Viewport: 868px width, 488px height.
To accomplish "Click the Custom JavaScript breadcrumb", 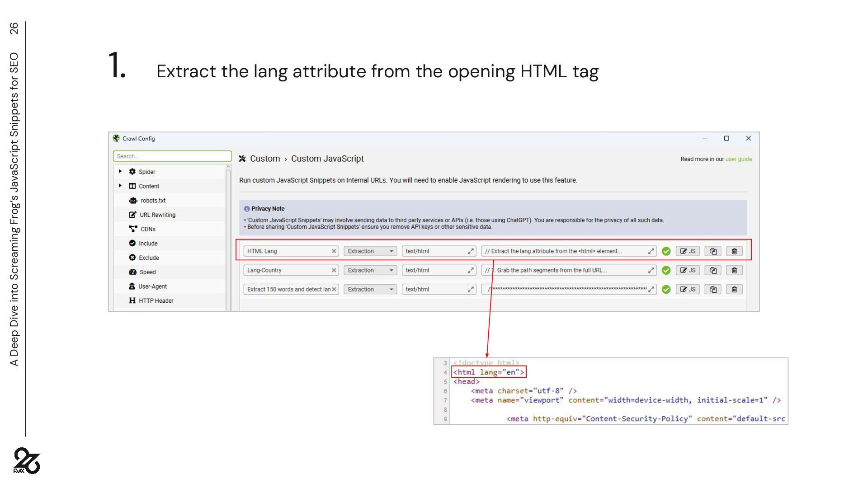I will pyautogui.click(x=327, y=159).
